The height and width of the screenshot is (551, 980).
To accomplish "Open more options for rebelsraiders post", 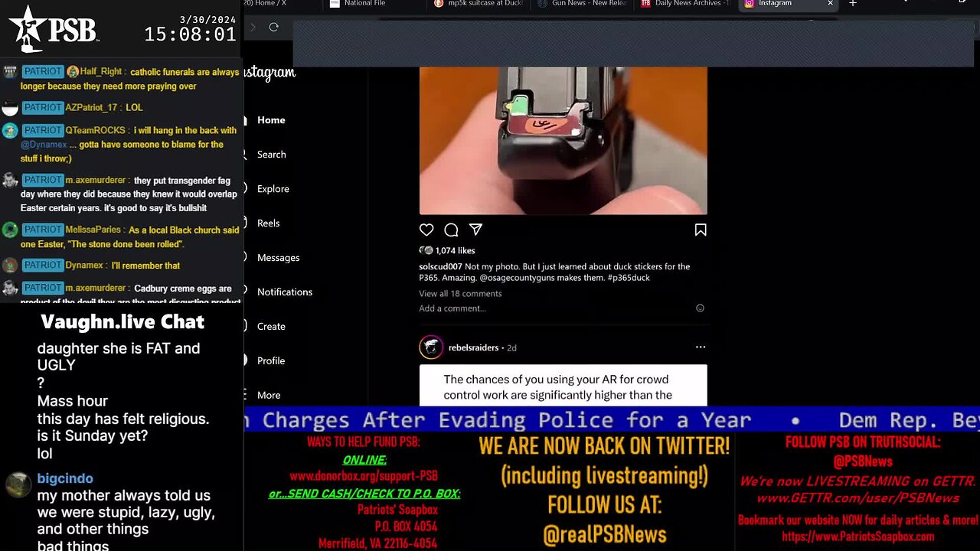I will pyautogui.click(x=700, y=347).
